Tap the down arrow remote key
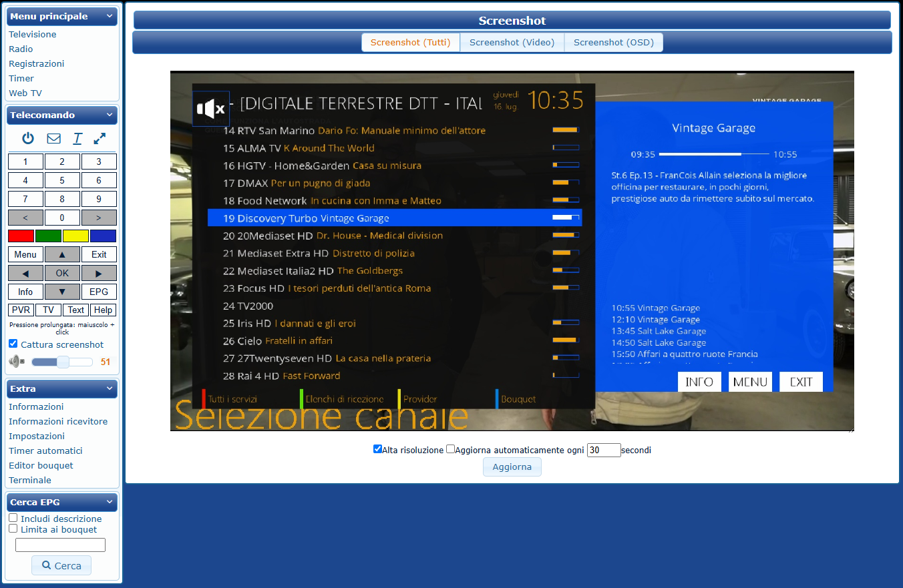 tap(62, 292)
